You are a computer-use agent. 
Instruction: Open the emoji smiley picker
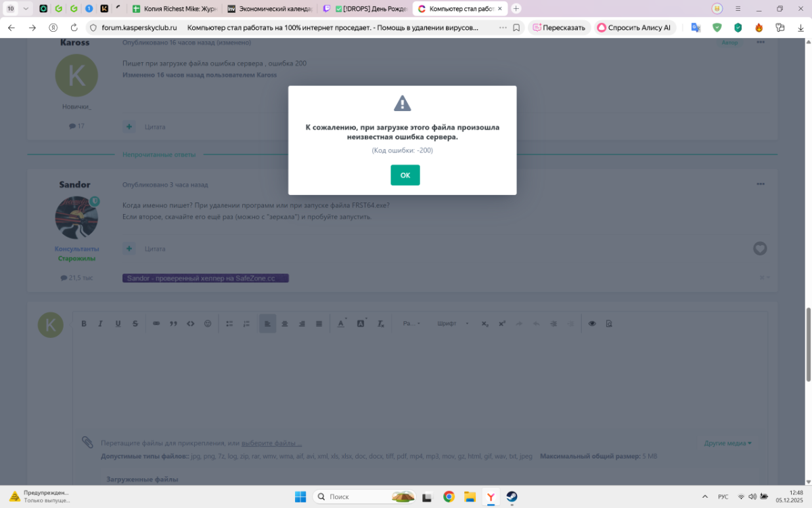click(208, 324)
